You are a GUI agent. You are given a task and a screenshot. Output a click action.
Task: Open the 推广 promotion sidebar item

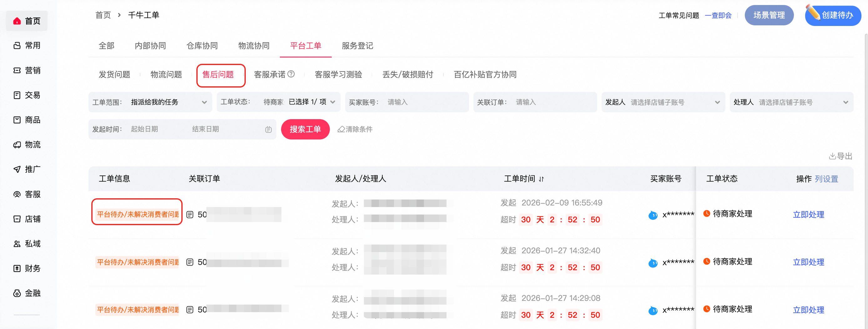[27, 169]
